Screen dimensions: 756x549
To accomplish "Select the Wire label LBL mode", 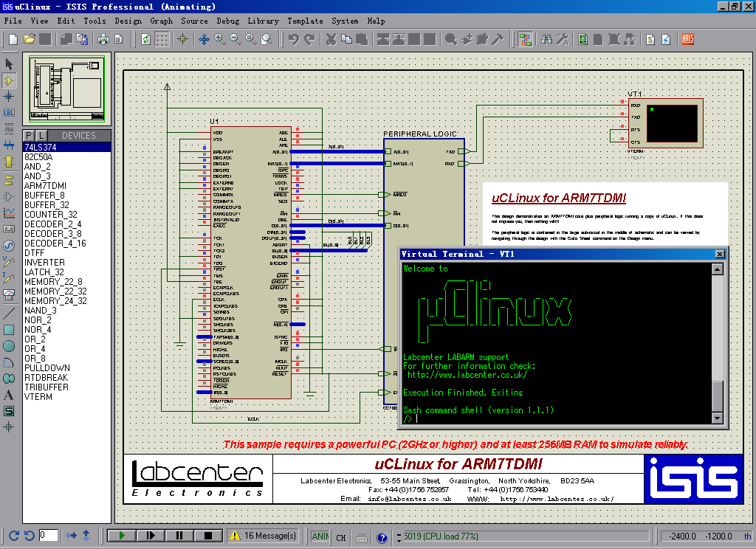I will point(9,113).
